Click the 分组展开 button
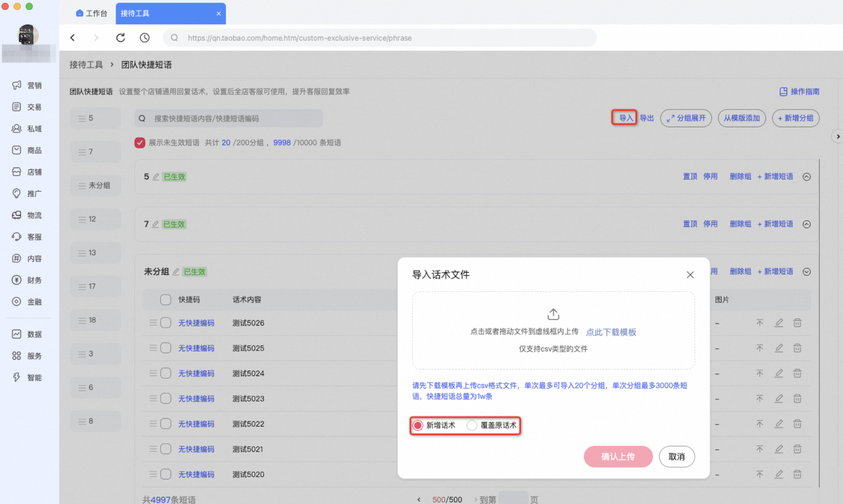 (x=686, y=118)
